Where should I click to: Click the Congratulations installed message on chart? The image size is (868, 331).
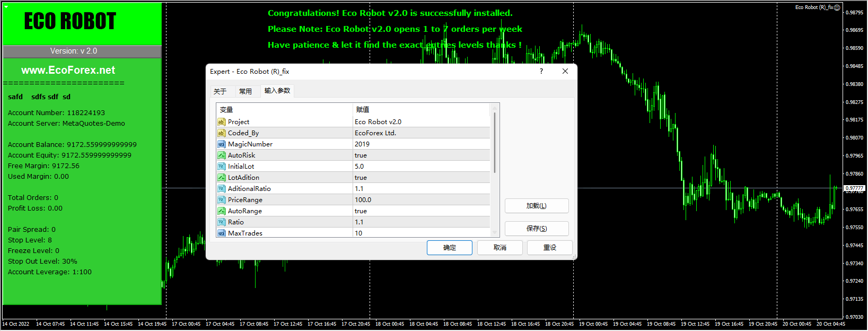click(x=390, y=13)
